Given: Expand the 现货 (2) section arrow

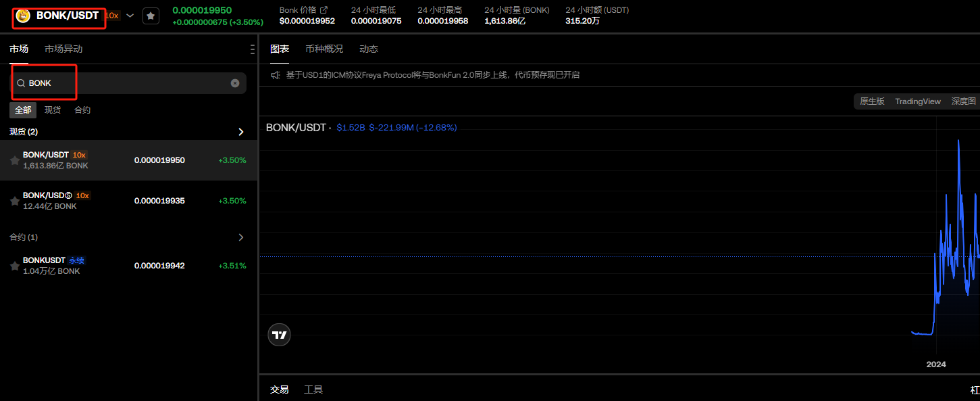Looking at the screenshot, I should (x=241, y=132).
